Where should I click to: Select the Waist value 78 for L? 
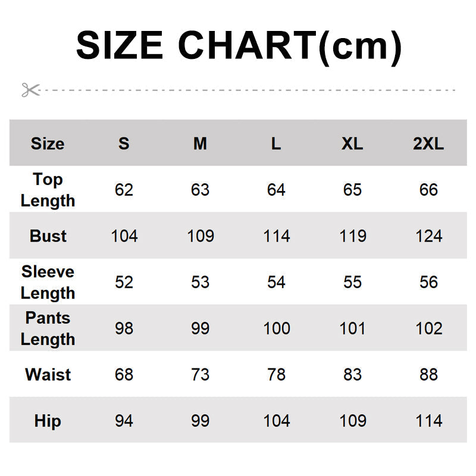(276, 375)
